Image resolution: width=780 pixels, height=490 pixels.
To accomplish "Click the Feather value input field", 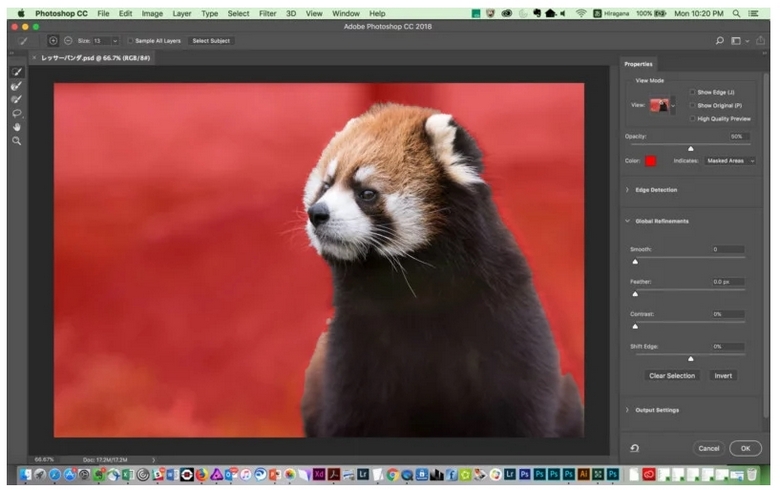I will point(727,282).
